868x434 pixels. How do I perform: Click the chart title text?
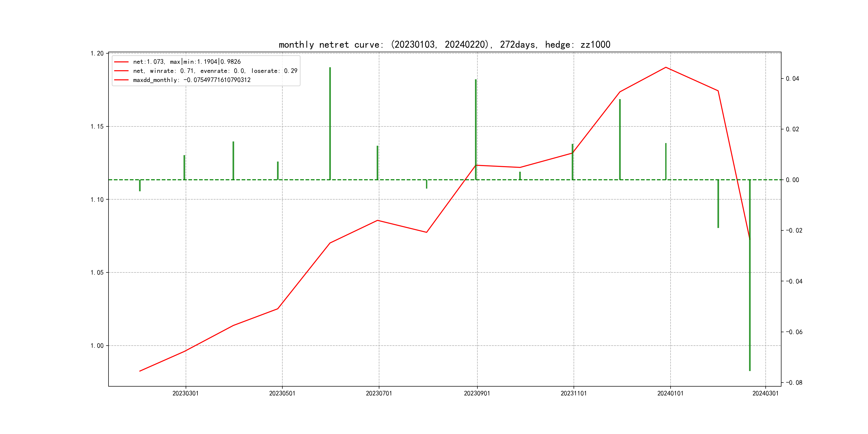[444, 44]
